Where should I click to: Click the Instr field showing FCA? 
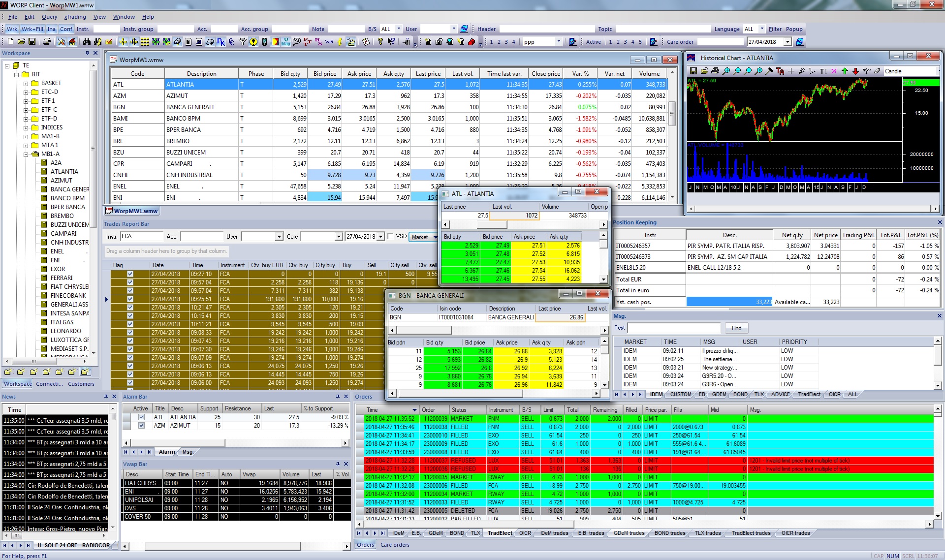pos(141,236)
